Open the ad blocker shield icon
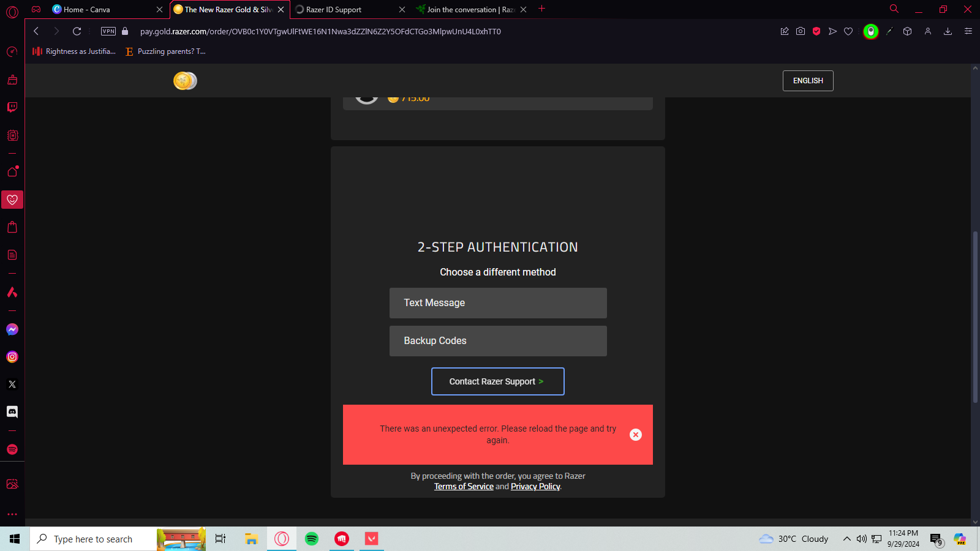The image size is (980, 551). coord(816,31)
